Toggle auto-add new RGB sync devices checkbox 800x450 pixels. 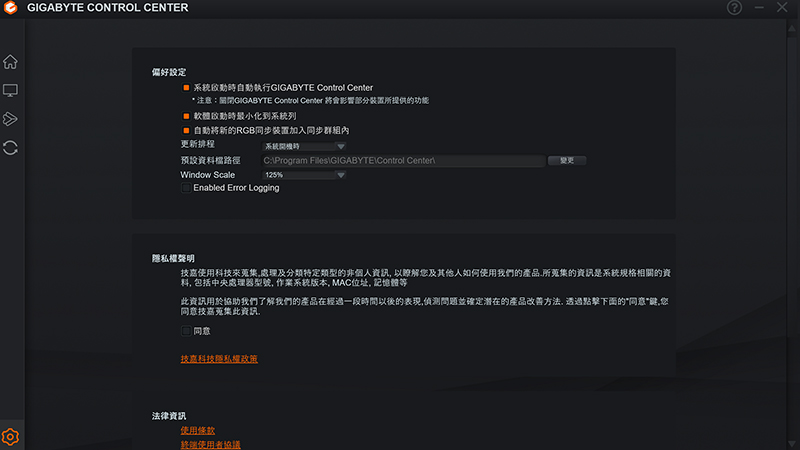point(186,131)
